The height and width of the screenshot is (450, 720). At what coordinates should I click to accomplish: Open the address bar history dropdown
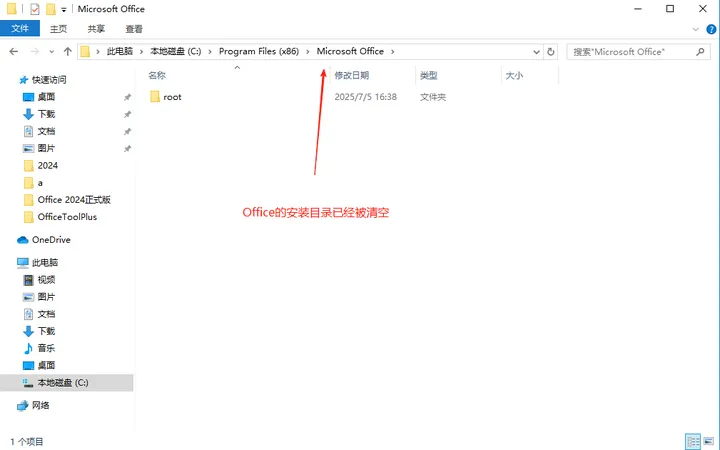pyautogui.click(x=536, y=52)
